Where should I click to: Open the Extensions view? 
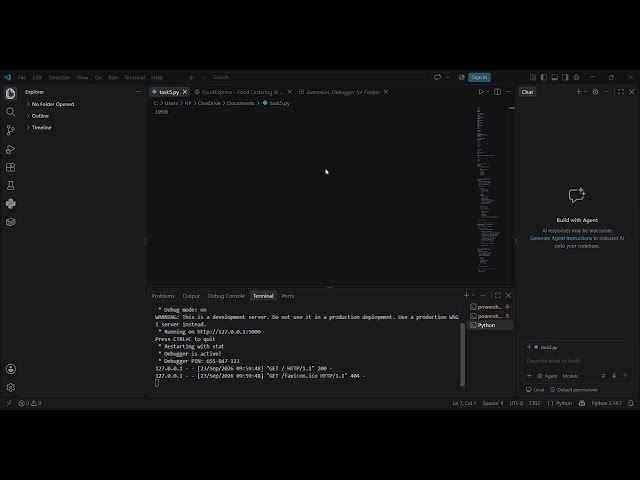11,167
